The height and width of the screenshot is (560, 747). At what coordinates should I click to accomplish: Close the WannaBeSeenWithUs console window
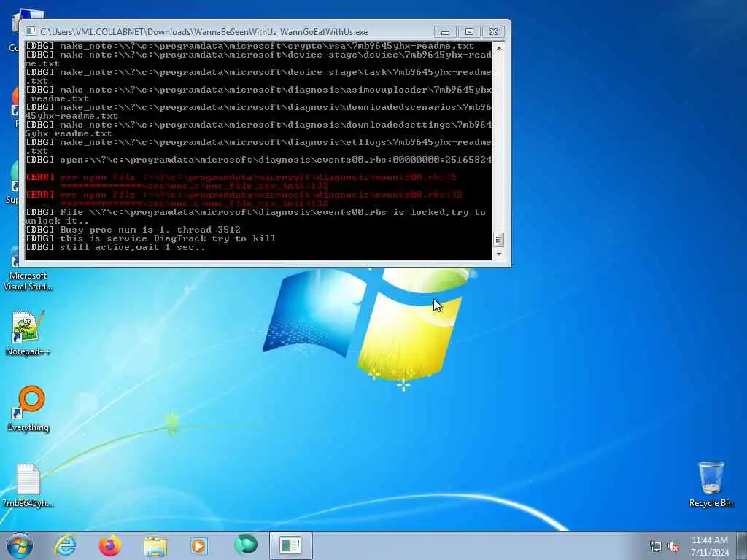point(494,32)
